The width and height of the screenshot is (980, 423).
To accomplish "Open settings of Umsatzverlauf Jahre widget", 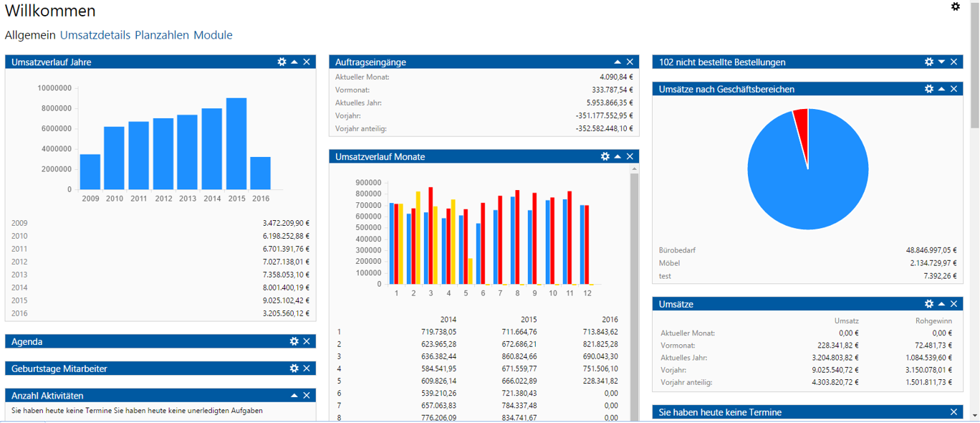I will [x=282, y=62].
